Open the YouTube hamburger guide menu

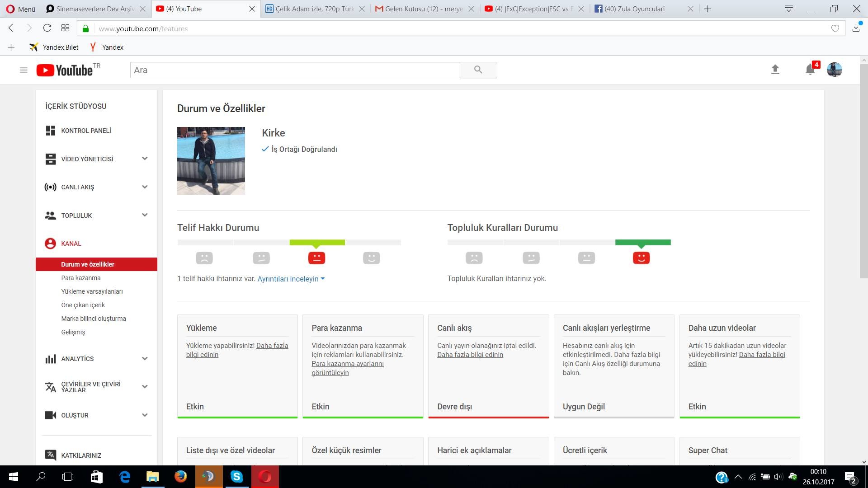[24, 70]
